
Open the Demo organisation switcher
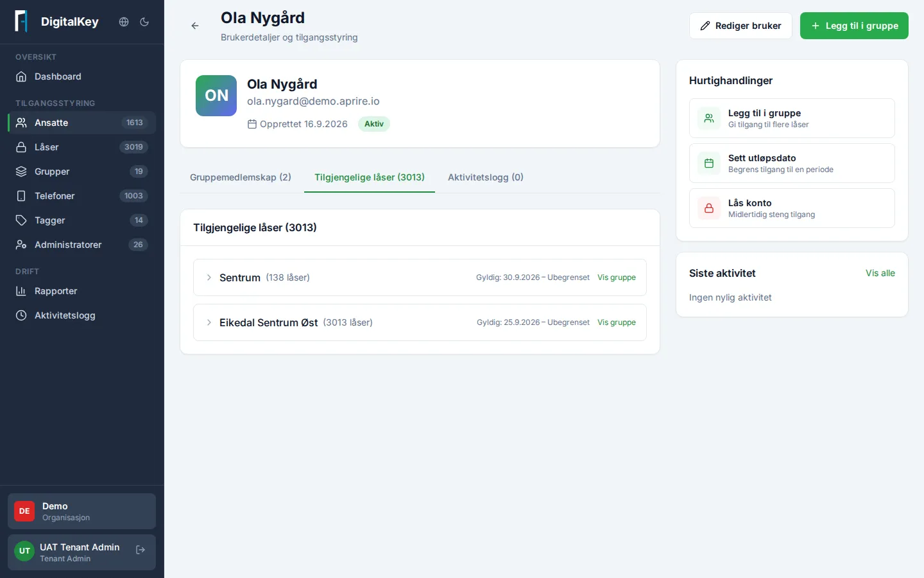81,511
